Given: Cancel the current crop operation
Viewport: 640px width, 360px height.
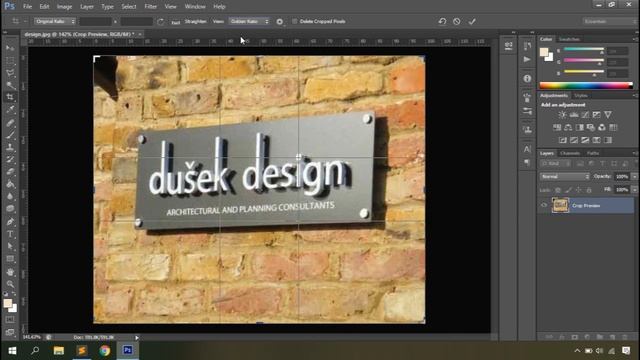Looking at the screenshot, I should click(457, 22).
